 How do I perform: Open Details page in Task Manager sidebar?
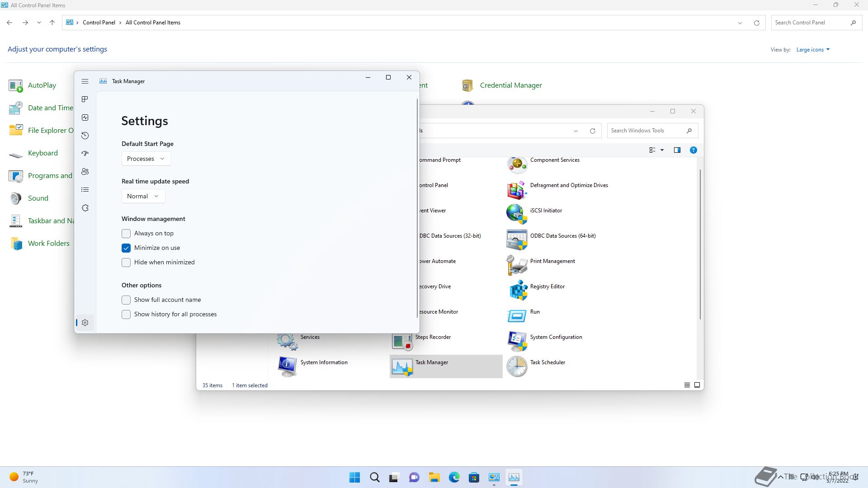coord(85,190)
